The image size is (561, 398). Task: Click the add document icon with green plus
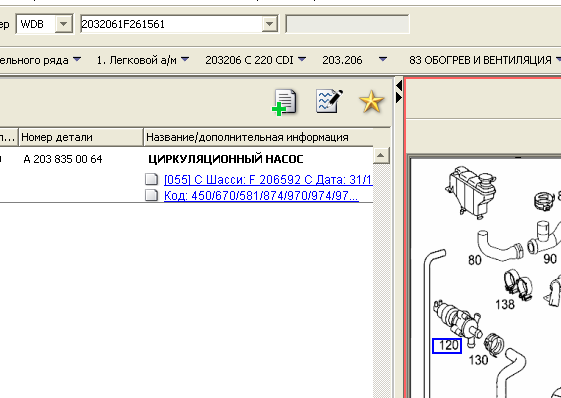point(284,102)
